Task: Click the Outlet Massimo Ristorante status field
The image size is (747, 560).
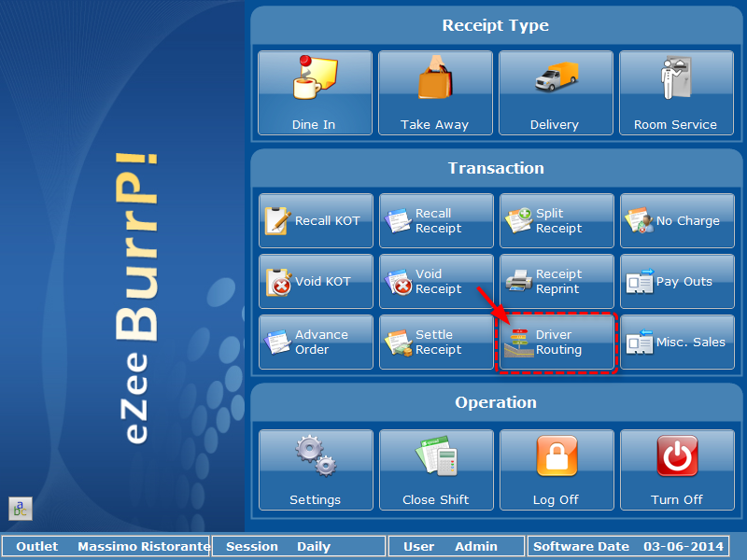Action: 106,546
